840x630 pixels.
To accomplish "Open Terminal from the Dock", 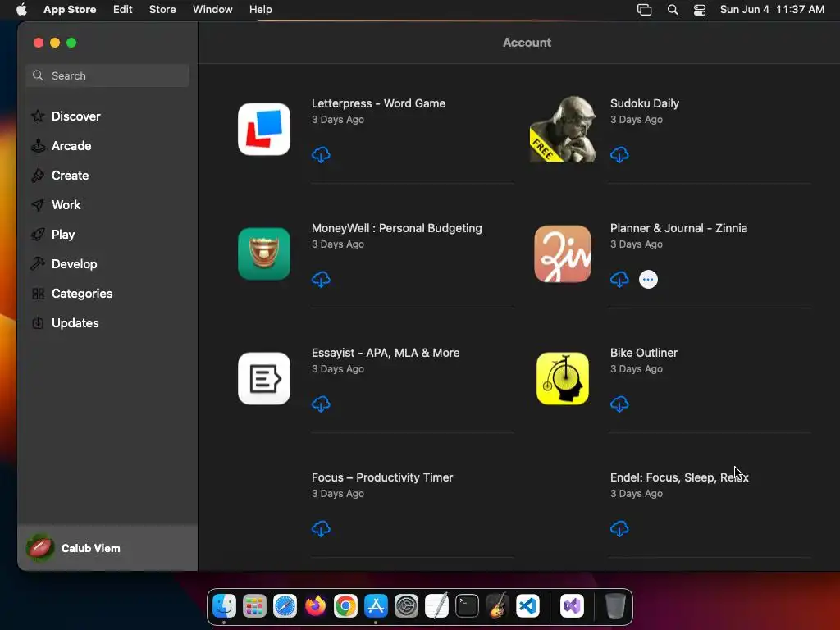I will [467, 606].
